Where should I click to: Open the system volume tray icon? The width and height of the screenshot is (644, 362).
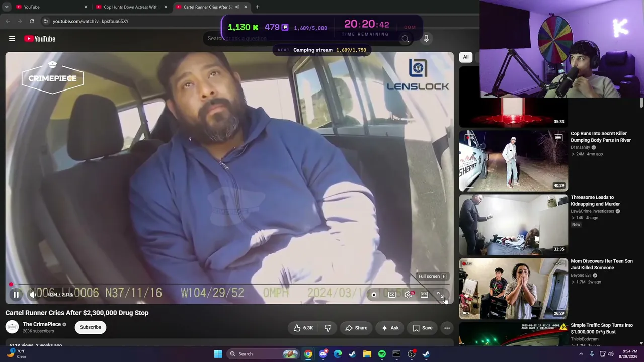pos(611,354)
